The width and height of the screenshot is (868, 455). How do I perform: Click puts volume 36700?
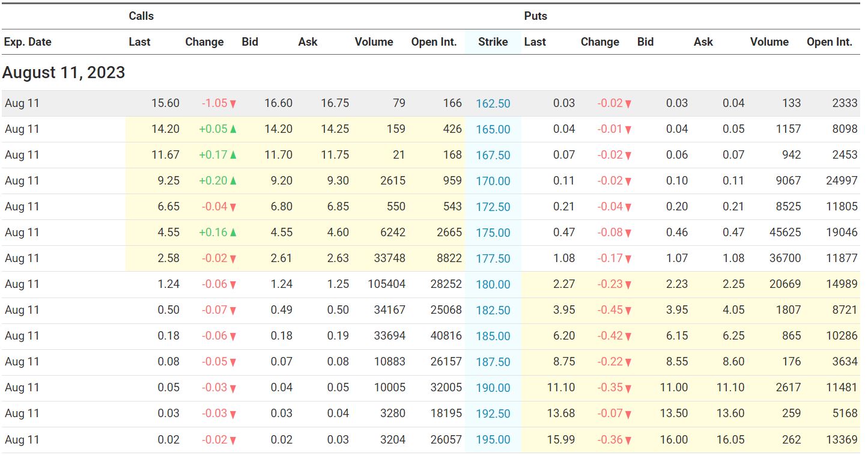click(785, 258)
